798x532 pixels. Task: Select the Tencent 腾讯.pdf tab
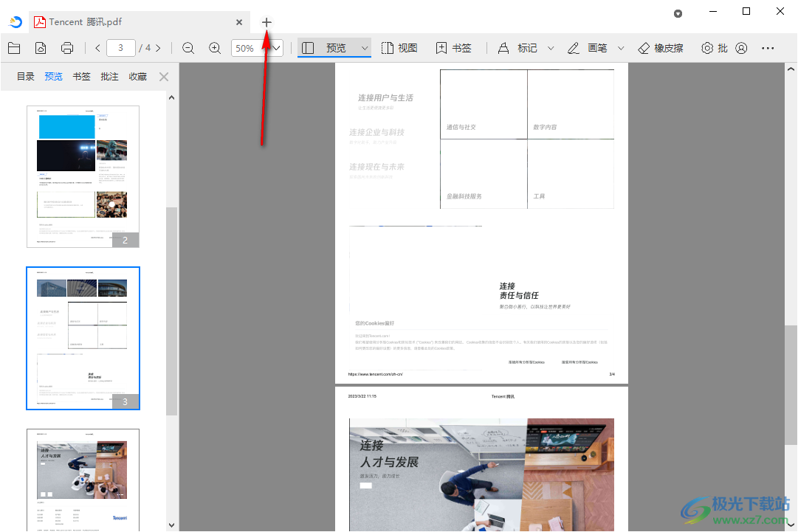click(139, 22)
